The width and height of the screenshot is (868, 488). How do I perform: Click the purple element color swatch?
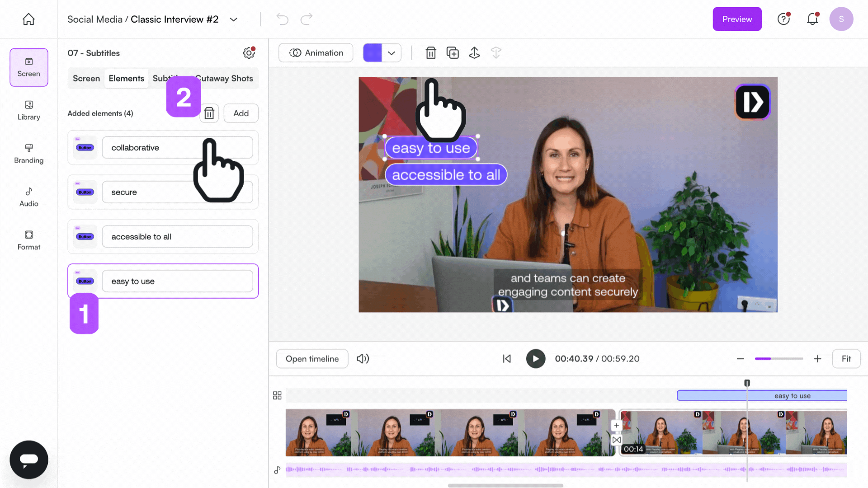372,53
